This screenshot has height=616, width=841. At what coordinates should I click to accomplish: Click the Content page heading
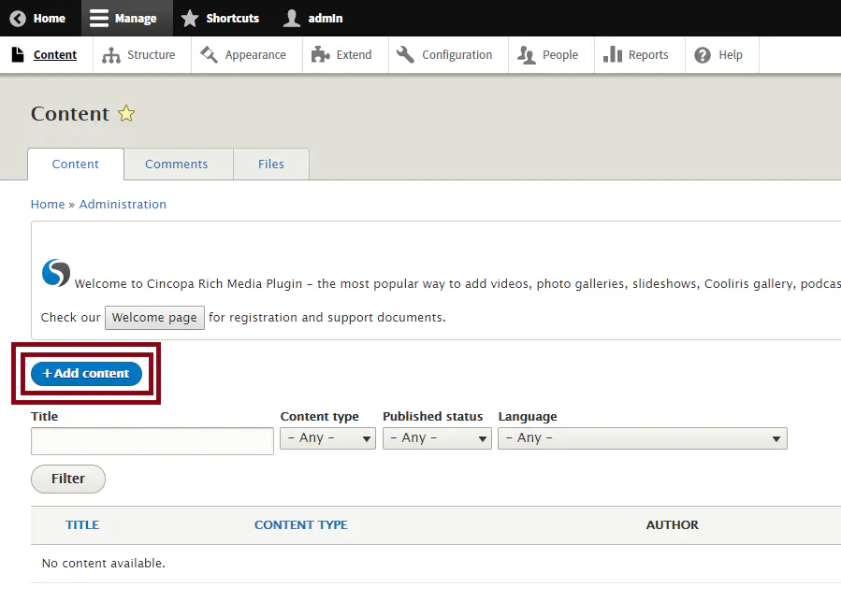(70, 114)
